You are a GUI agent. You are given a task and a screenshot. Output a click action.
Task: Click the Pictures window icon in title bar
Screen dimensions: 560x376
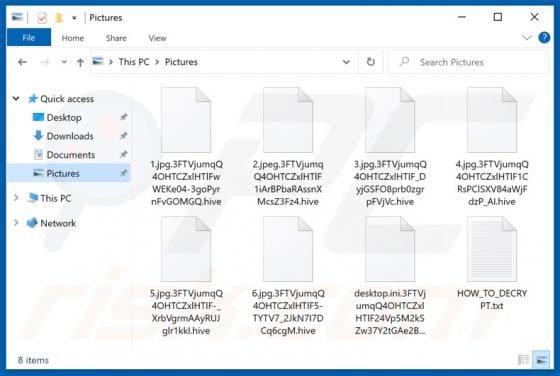tap(17, 17)
